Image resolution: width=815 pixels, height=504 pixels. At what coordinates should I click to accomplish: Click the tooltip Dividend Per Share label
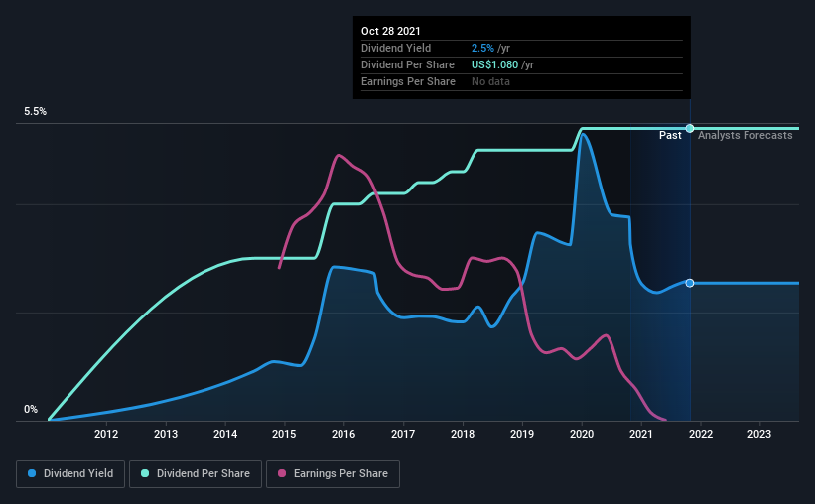tap(408, 64)
